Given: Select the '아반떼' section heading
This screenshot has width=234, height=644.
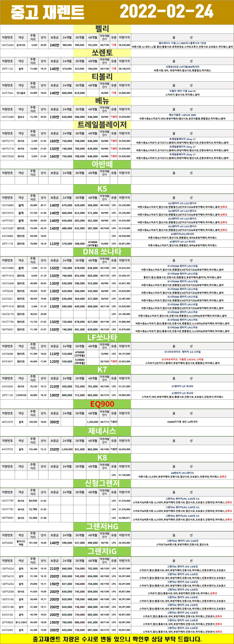Looking at the screenshot, I should pos(102,164).
